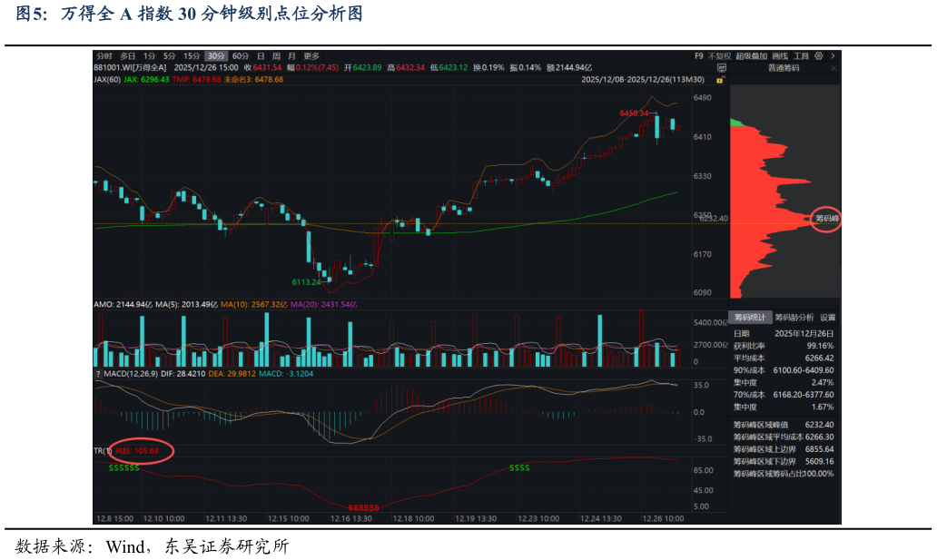Image resolution: width=937 pixels, height=560 pixels.
Task: Click the orange lock icon by the date range
Action: tap(722, 80)
